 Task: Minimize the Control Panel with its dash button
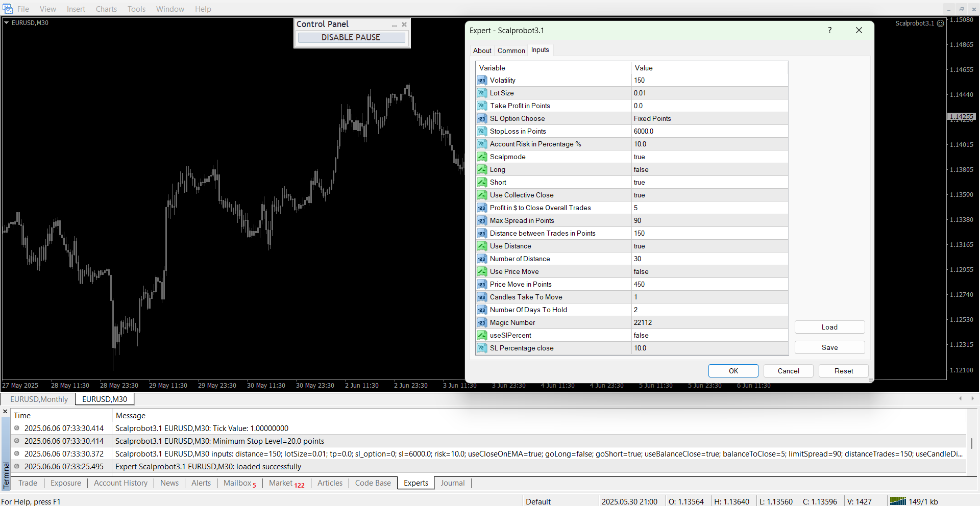pyautogui.click(x=394, y=24)
